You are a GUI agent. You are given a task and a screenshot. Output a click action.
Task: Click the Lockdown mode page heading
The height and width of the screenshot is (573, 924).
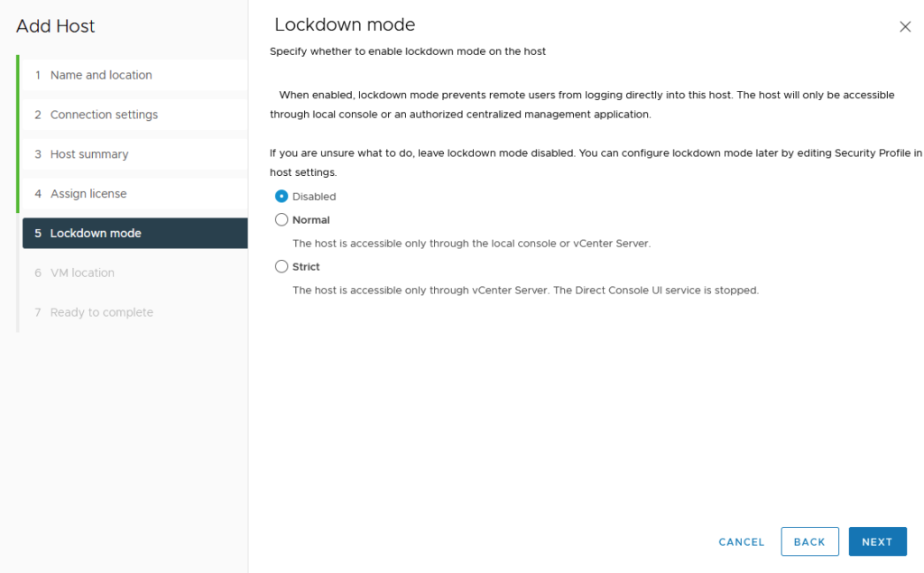tap(345, 24)
